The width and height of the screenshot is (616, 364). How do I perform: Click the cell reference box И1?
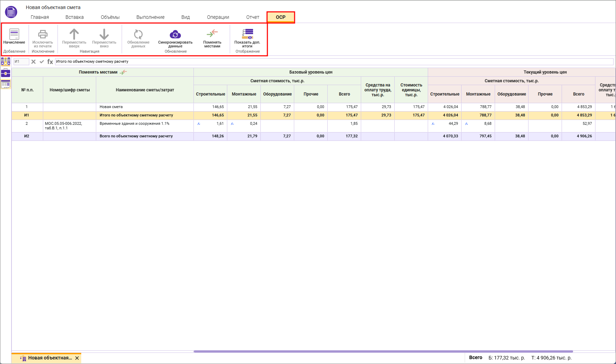21,62
